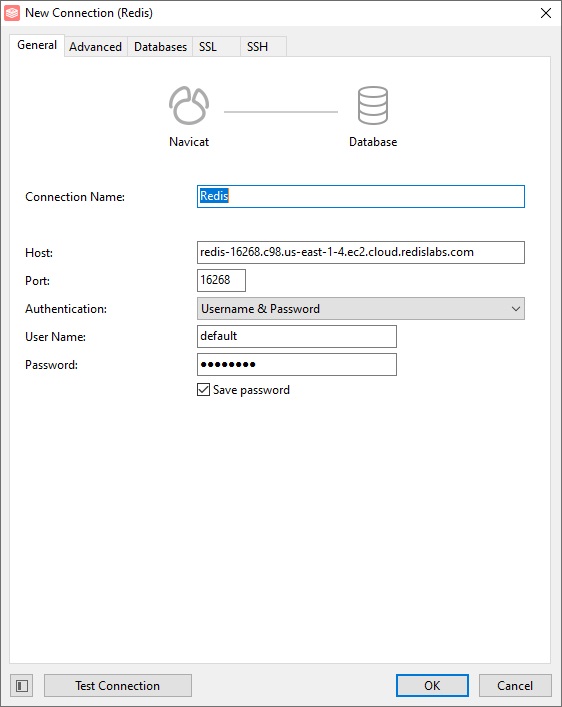Open the Databases tab

[x=161, y=46]
